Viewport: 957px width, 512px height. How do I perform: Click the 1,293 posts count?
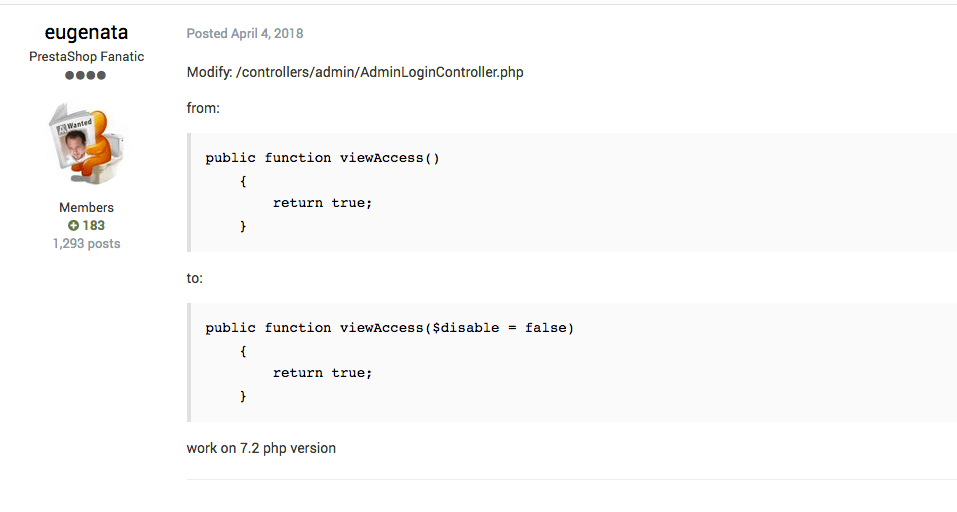click(x=86, y=244)
